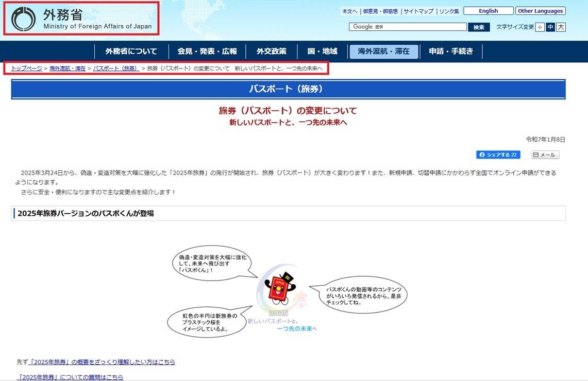Set text size to large (大)

(x=561, y=27)
